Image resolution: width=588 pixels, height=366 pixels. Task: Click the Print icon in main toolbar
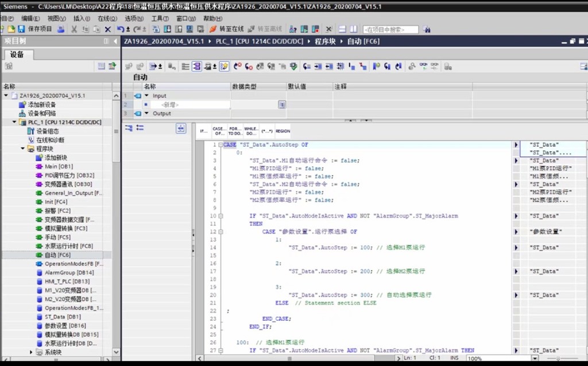61,29
